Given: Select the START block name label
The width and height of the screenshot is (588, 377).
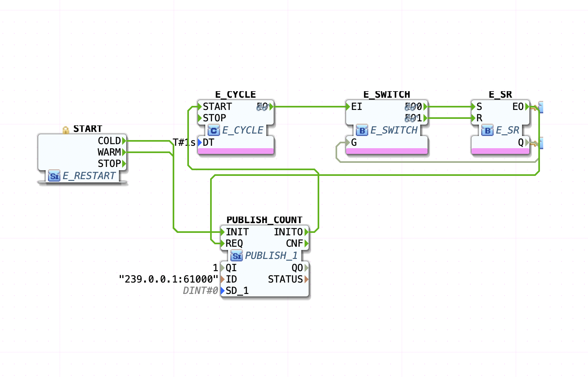Looking at the screenshot, I should [x=88, y=129].
